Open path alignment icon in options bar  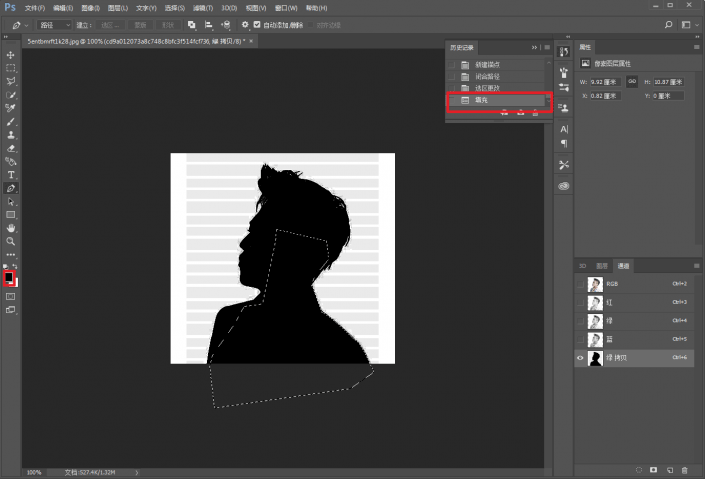(x=208, y=25)
